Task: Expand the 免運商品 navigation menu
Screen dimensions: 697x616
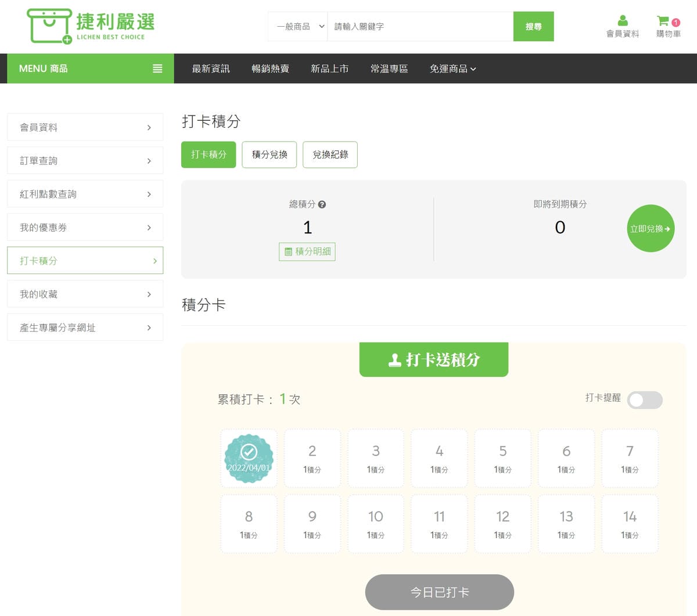Action: coord(453,69)
